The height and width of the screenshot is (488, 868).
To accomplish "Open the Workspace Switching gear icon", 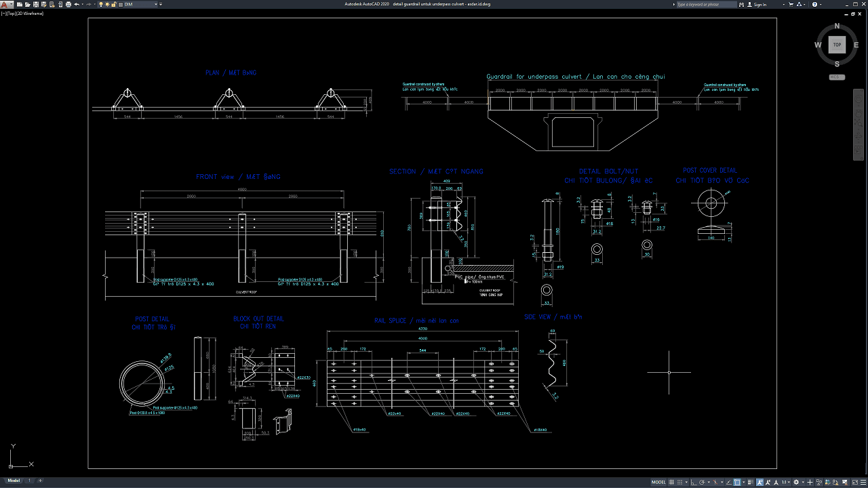I will (x=796, y=483).
